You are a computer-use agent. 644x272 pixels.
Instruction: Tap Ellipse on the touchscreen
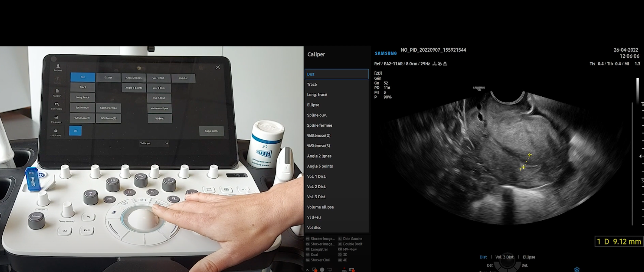click(x=108, y=77)
